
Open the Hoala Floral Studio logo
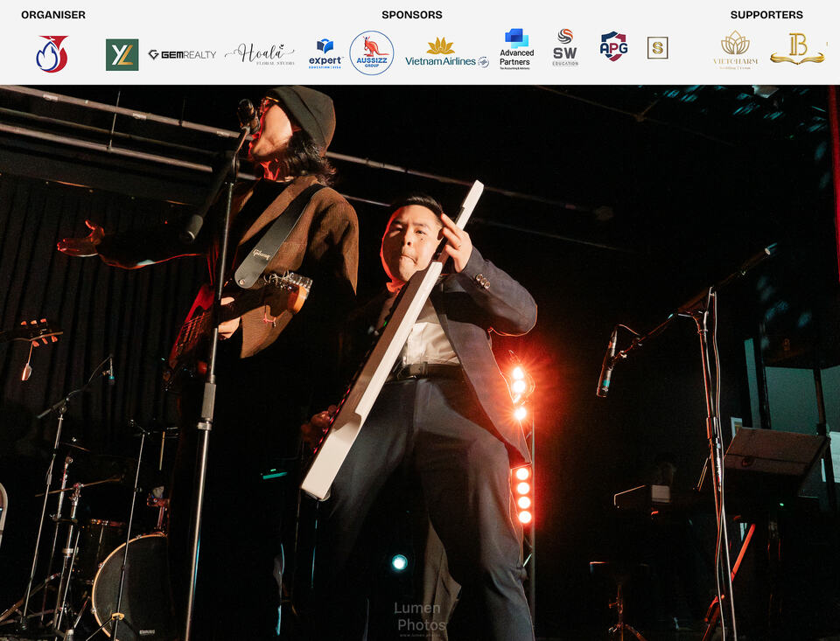[260, 54]
